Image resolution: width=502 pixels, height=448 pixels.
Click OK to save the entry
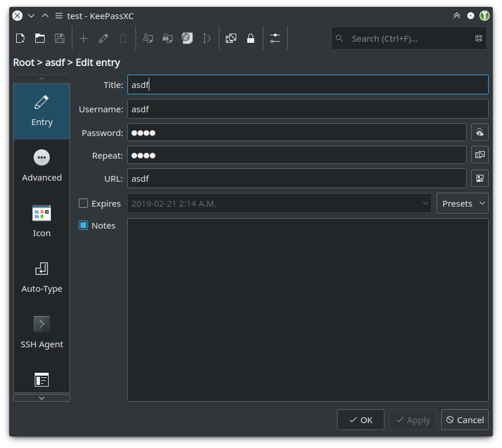click(361, 420)
